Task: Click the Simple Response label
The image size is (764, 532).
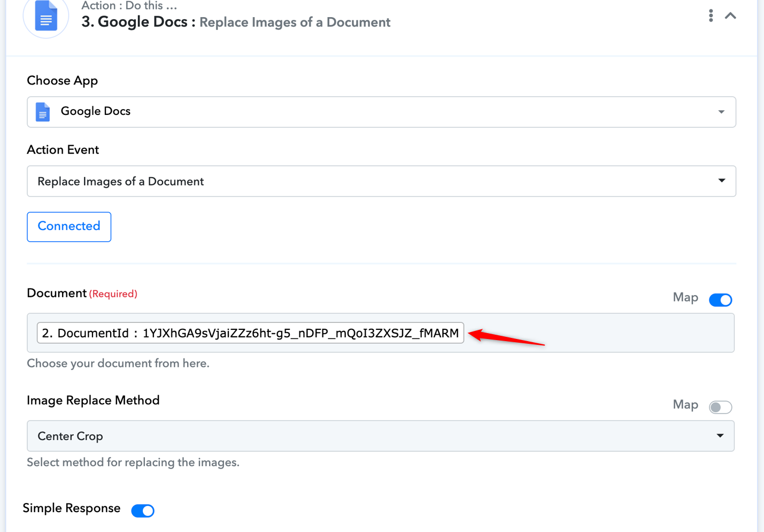Action: pos(72,508)
